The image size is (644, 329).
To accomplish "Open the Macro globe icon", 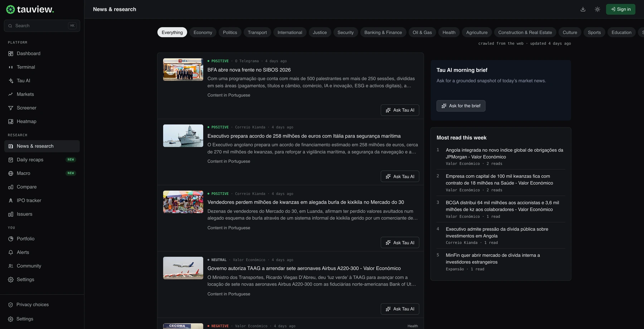I will (11, 173).
